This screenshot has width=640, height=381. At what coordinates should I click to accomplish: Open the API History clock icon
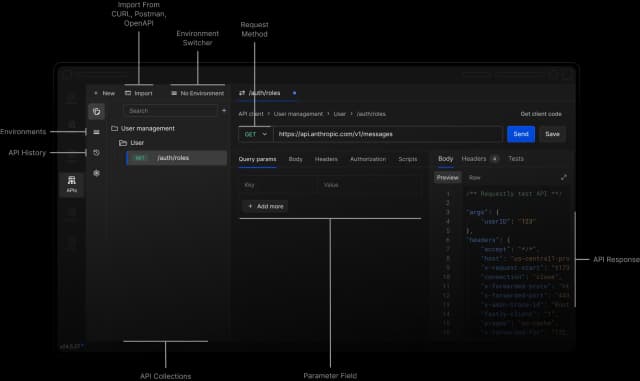pyautogui.click(x=96, y=152)
